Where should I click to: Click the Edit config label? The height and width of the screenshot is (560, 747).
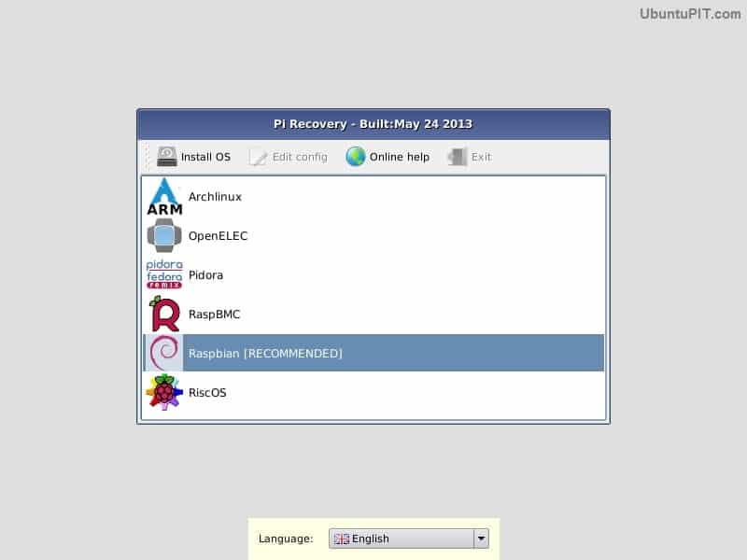pyautogui.click(x=300, y=157)
